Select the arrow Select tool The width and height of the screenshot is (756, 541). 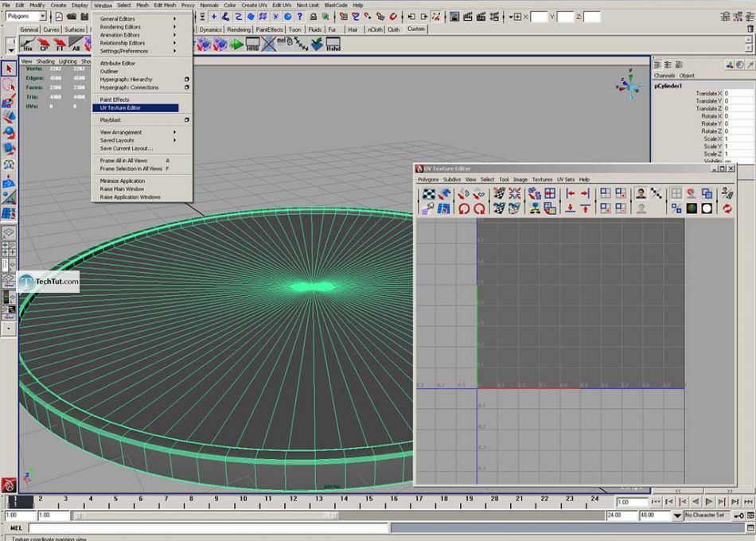click(x=9, y=69)
